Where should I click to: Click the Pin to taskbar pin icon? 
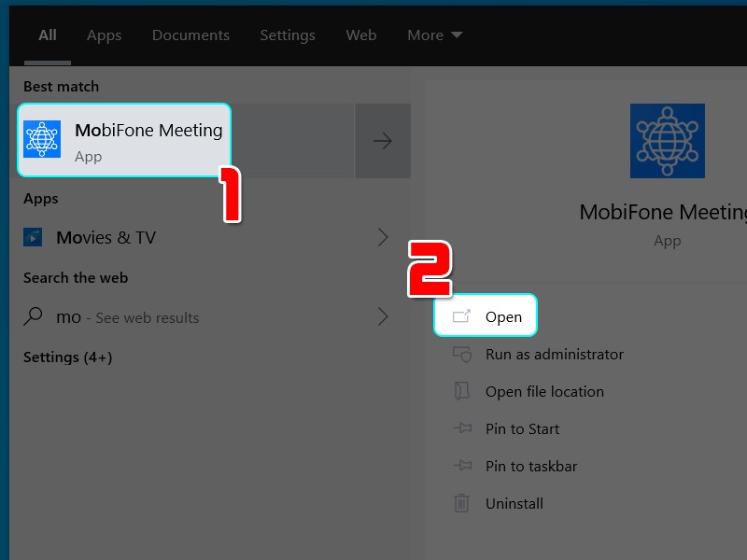pyautogui.click(x=462, y=465)
